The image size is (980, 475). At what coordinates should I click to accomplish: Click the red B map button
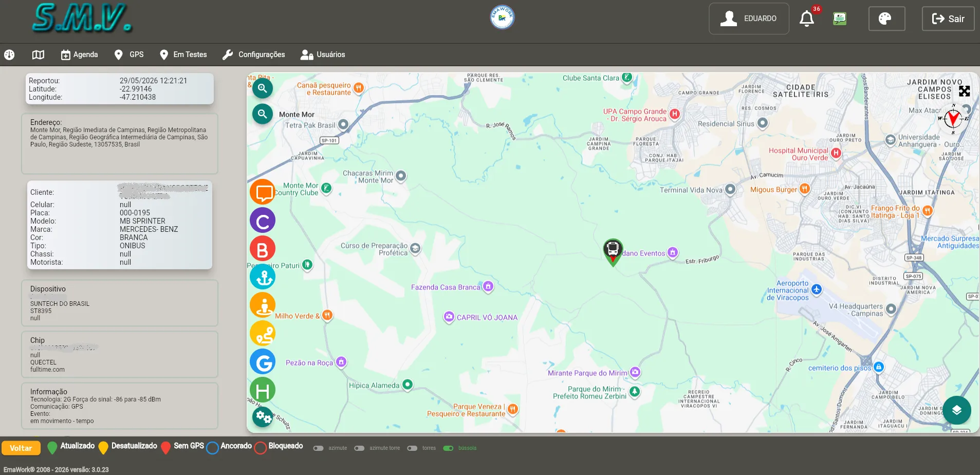click(263, 249)
